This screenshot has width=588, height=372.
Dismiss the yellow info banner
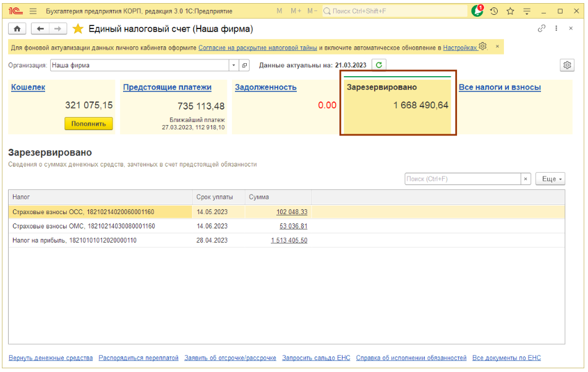tap(497, 46)
